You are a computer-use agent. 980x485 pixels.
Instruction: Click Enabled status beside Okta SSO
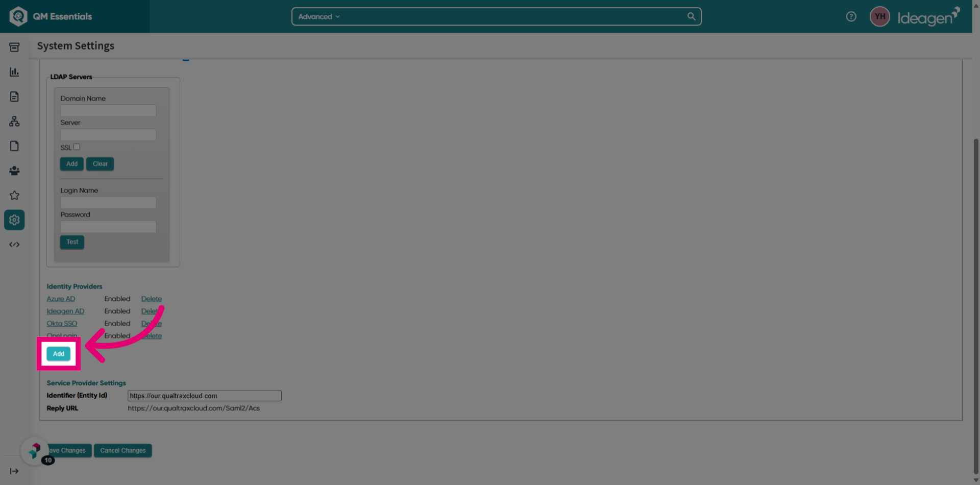[x=117, y=323]
